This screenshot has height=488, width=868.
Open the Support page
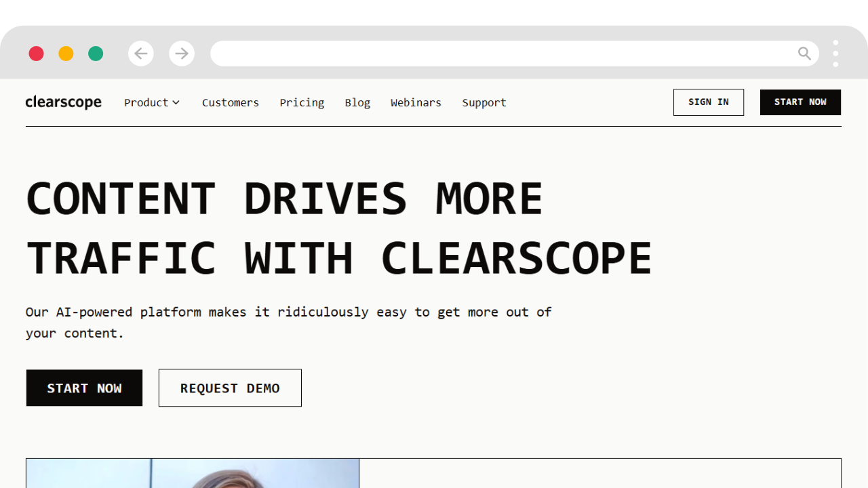coord(484,102)
